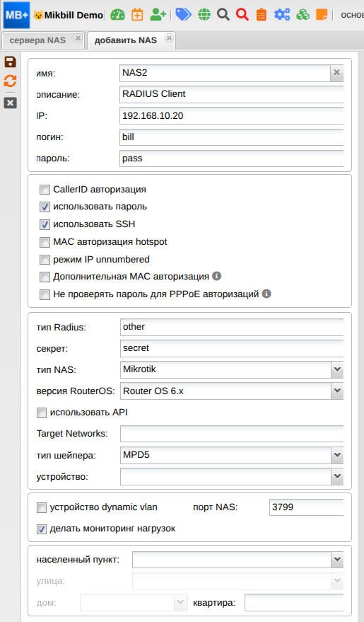
Task: Enable режим IP unnumbered
Action: 45,260
